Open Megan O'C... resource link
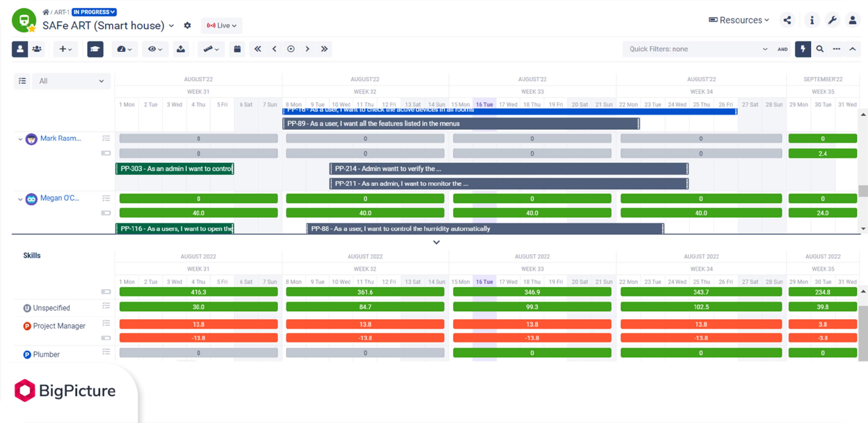The image size is (868, 423). (60, 198)
